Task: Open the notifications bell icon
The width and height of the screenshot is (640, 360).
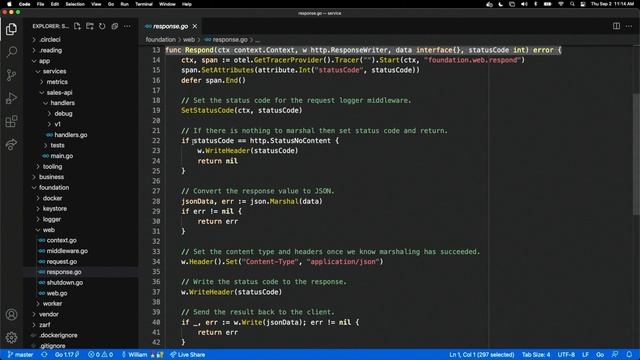Action: tap(629, 355)
